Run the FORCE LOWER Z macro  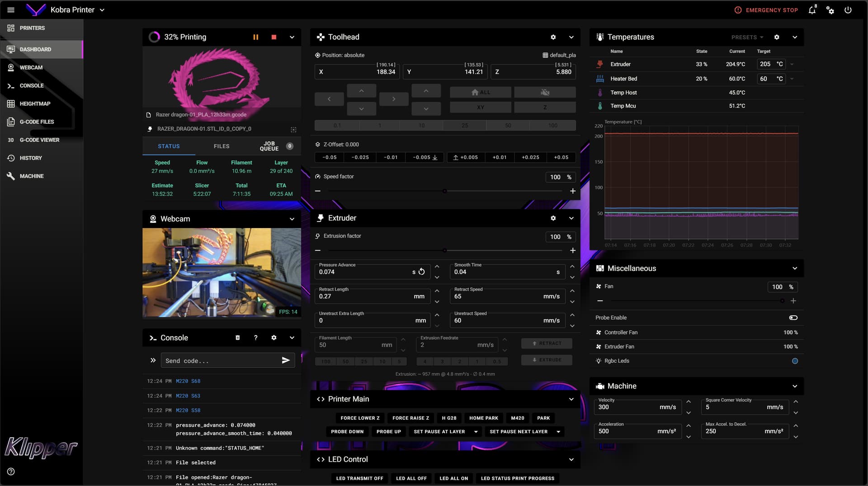point(360,418)
